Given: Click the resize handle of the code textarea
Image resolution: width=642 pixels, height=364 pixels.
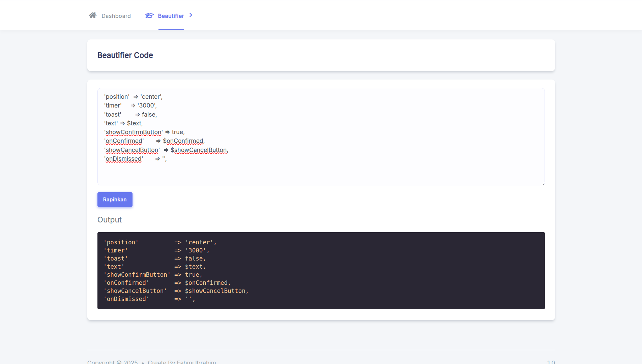Looking at the screenshot, I should 543,183.
